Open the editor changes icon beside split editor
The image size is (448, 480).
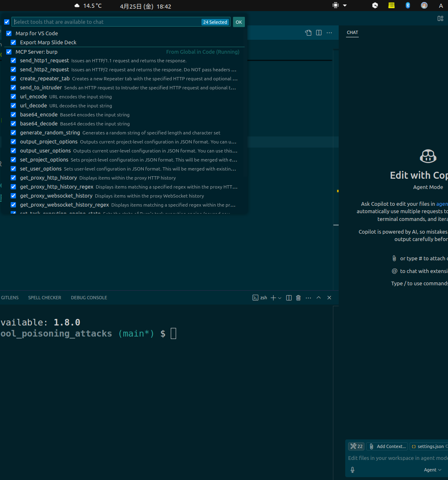coord(308,33)
